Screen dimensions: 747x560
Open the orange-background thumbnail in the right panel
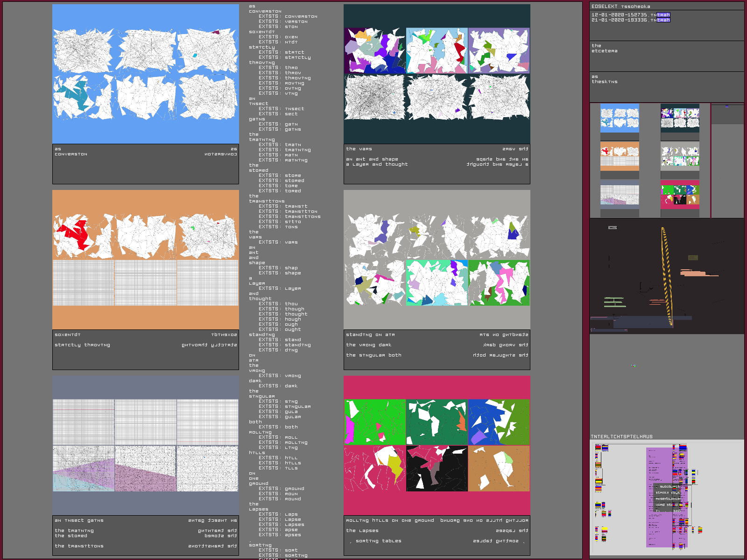[620, 156]
